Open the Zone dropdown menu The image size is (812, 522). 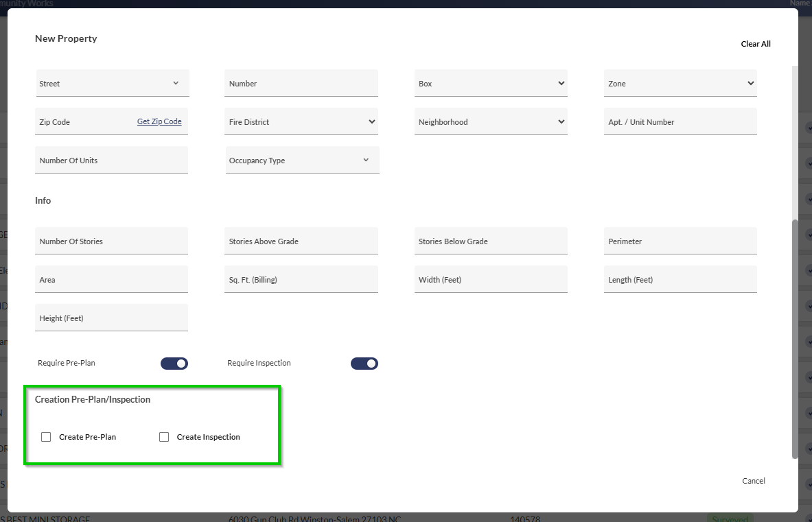680,84
